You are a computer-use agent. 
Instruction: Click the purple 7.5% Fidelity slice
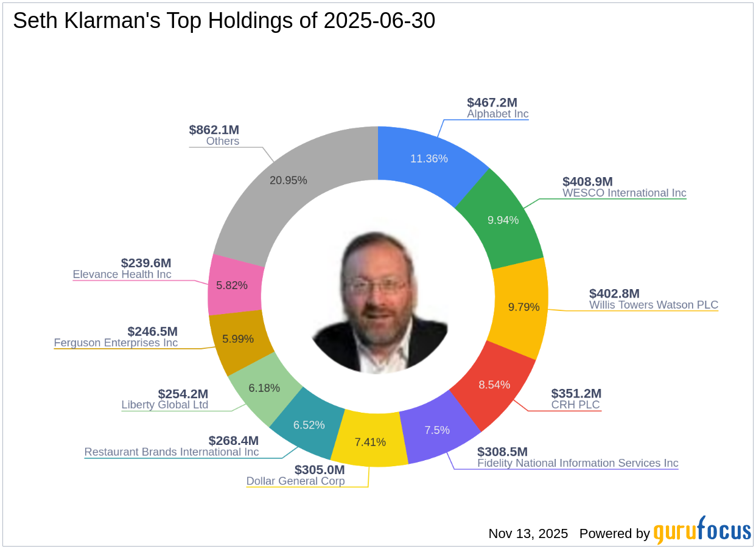pyautogui.click(x=437, y=430)
